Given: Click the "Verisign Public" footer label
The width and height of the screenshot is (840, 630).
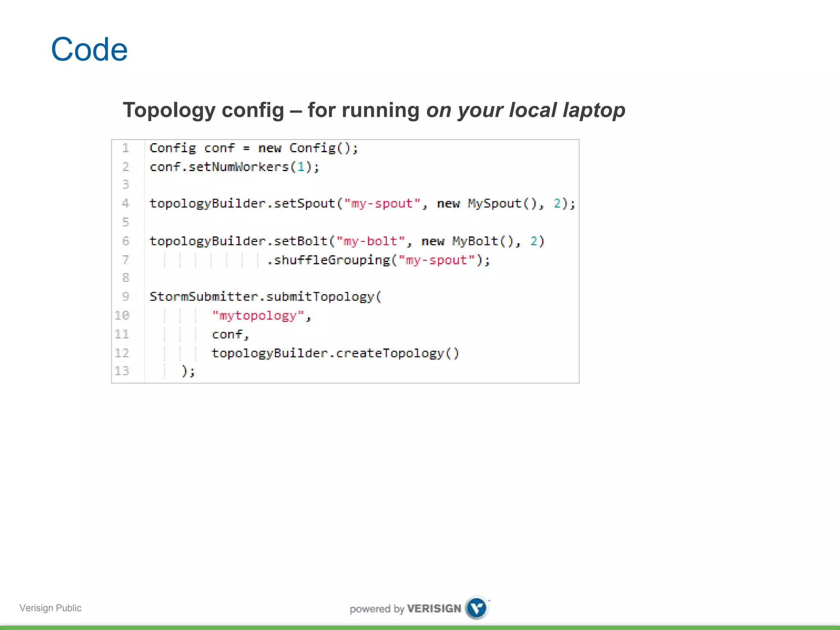Looking at the screenshot, I should 50,608.
